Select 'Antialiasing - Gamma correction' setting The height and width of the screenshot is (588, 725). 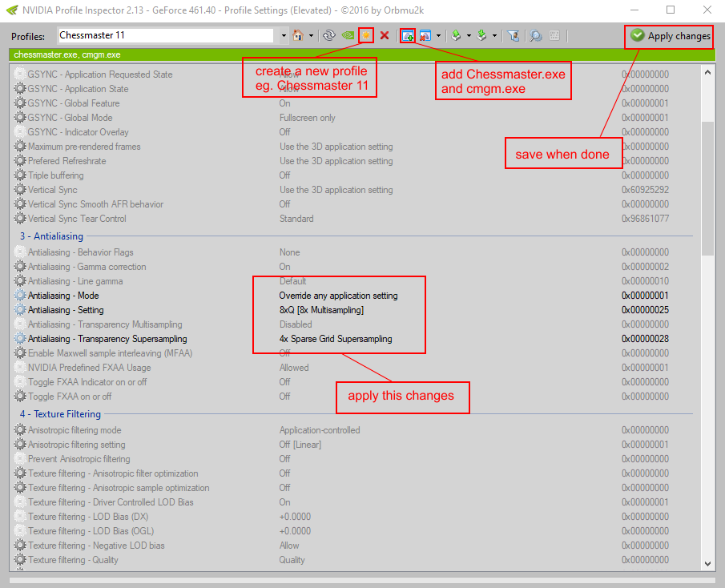tap(87, 267)
